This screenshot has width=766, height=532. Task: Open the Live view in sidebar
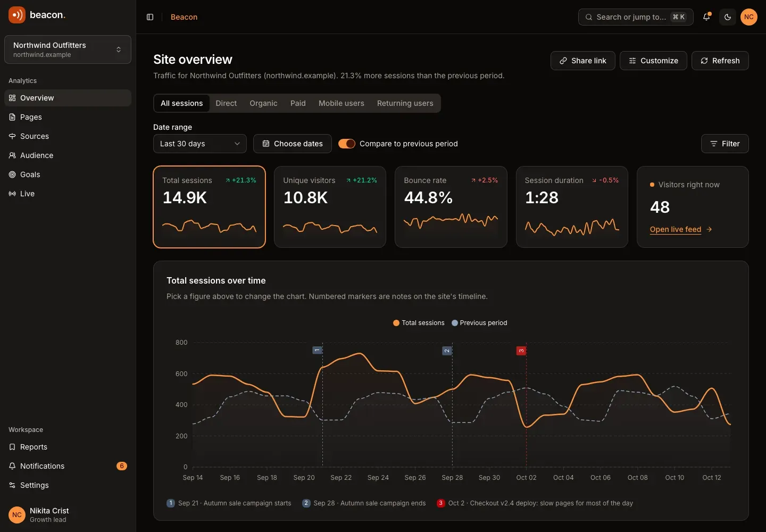68,194
